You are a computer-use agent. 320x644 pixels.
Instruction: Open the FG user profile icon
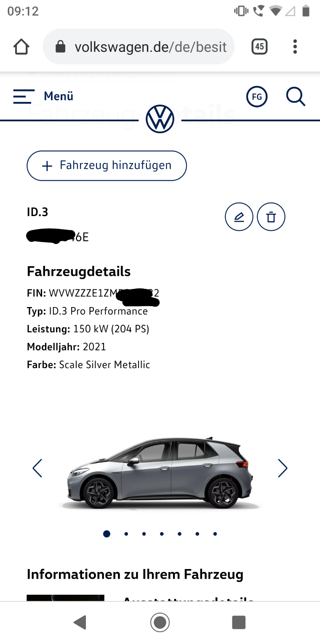pyautogui.click(x=257, y=97)
